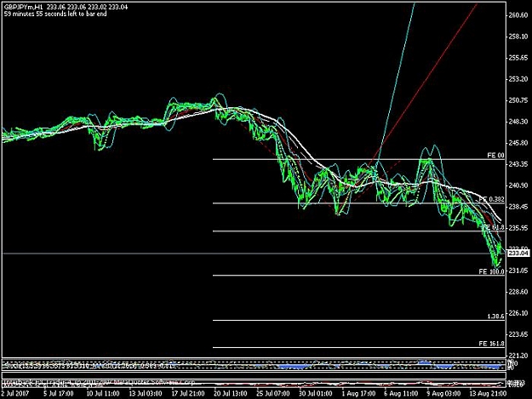
Task: Click the 235.95 price scale value
Action: point(518,228)
